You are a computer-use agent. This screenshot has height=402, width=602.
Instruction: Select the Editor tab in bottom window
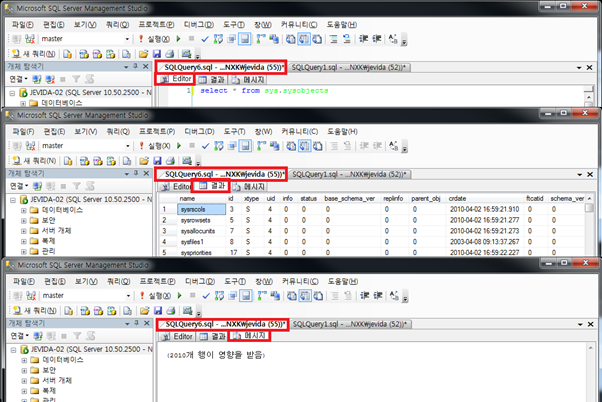[x=177, y=336]
